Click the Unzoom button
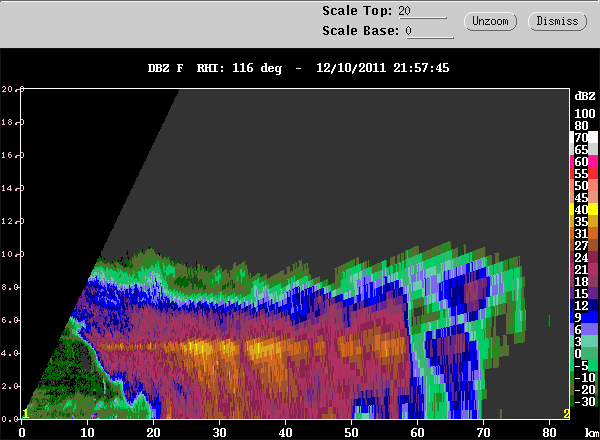The height and width of the screenshot is (440, 600). click(x=490, y=21)
